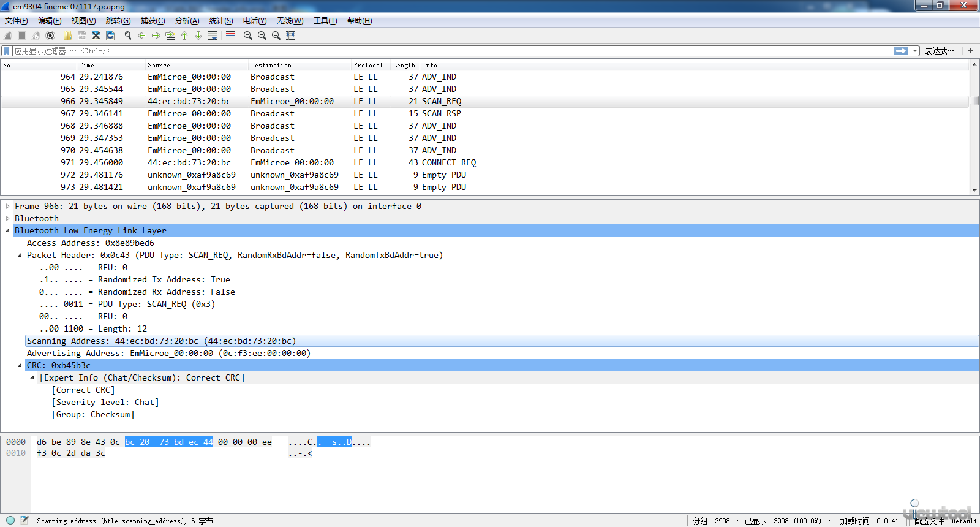
Task: Toggle packet list colorization
Action: (x=230, y=36)
